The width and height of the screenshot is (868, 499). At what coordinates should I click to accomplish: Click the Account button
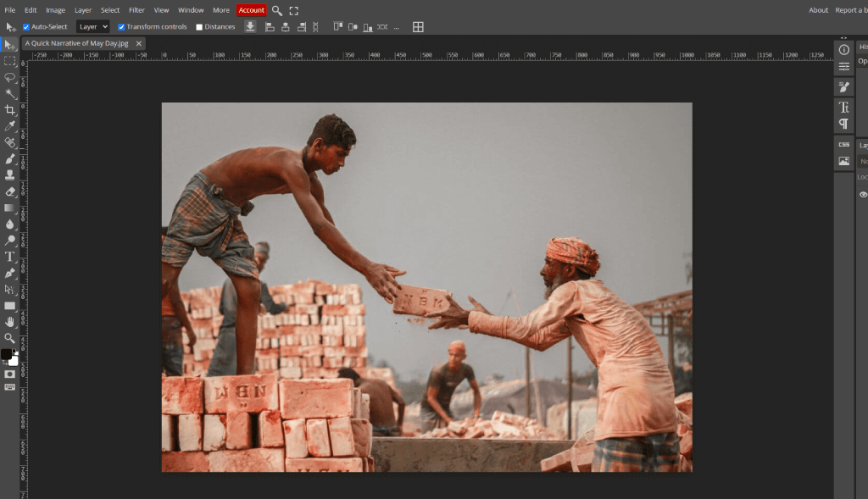[251, 9]
